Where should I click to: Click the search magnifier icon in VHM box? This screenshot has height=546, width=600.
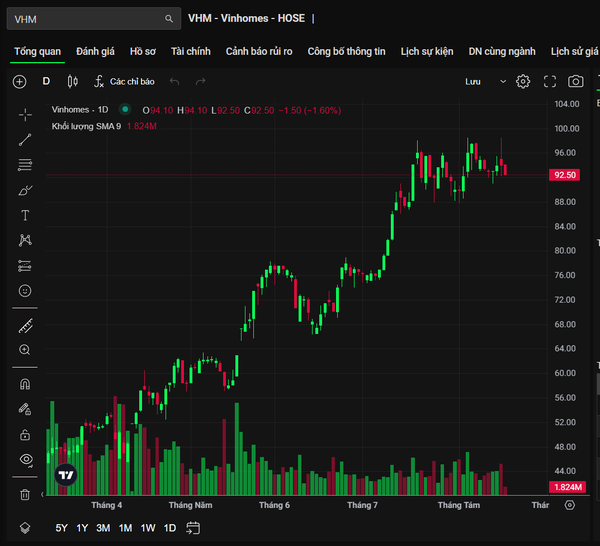click(168, 19)
